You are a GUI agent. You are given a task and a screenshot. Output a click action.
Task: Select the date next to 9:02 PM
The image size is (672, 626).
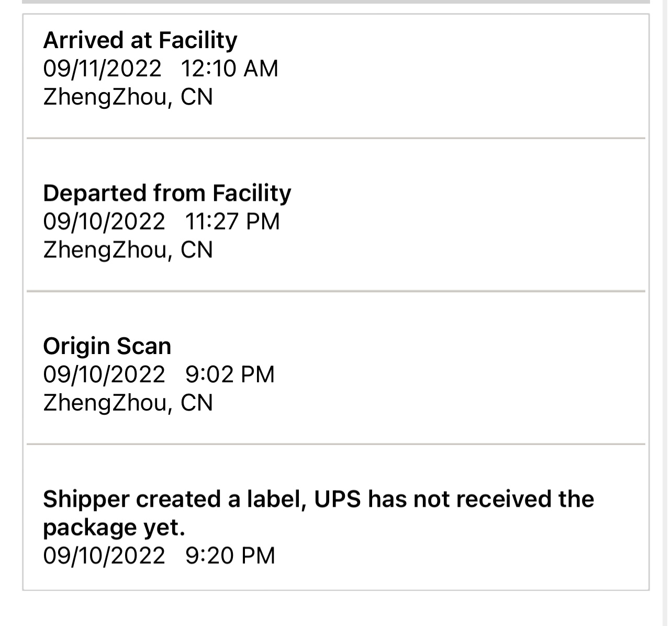(104, 374)
